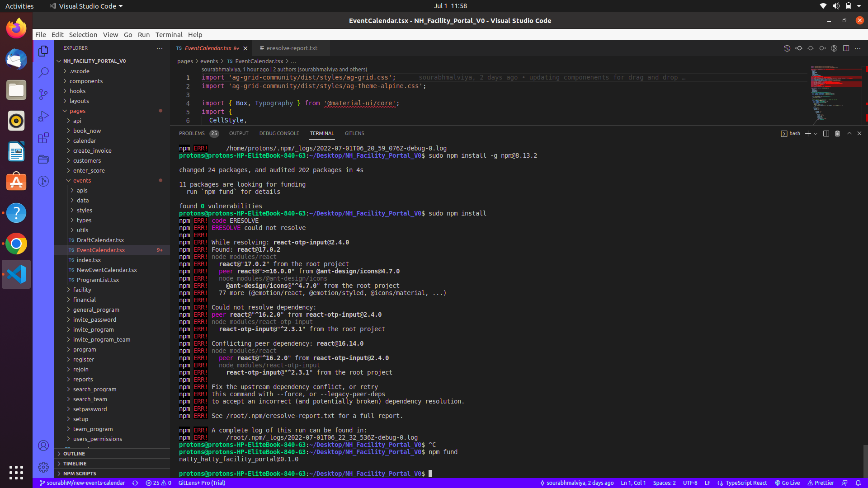Close the terminal panel

859,133
